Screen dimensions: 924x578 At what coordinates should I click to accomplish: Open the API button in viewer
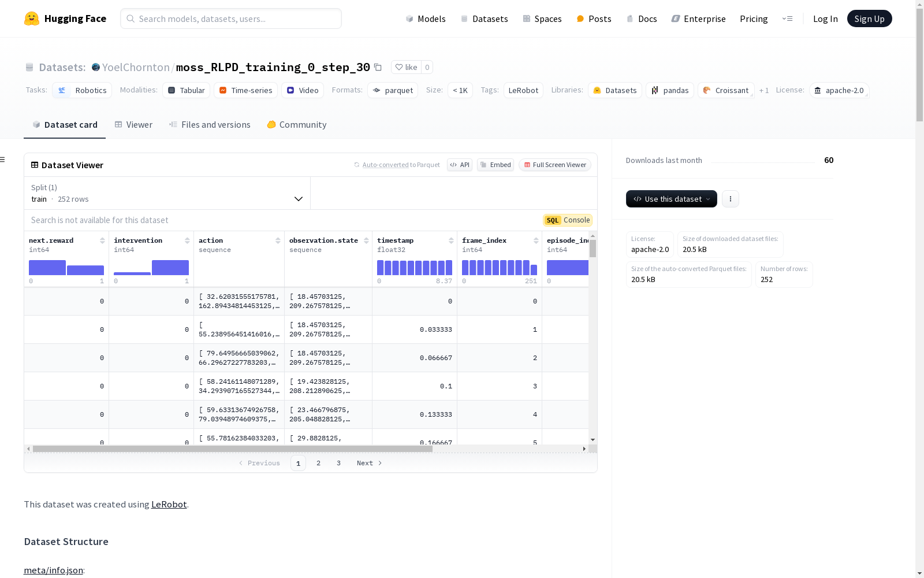coord(460,165)
